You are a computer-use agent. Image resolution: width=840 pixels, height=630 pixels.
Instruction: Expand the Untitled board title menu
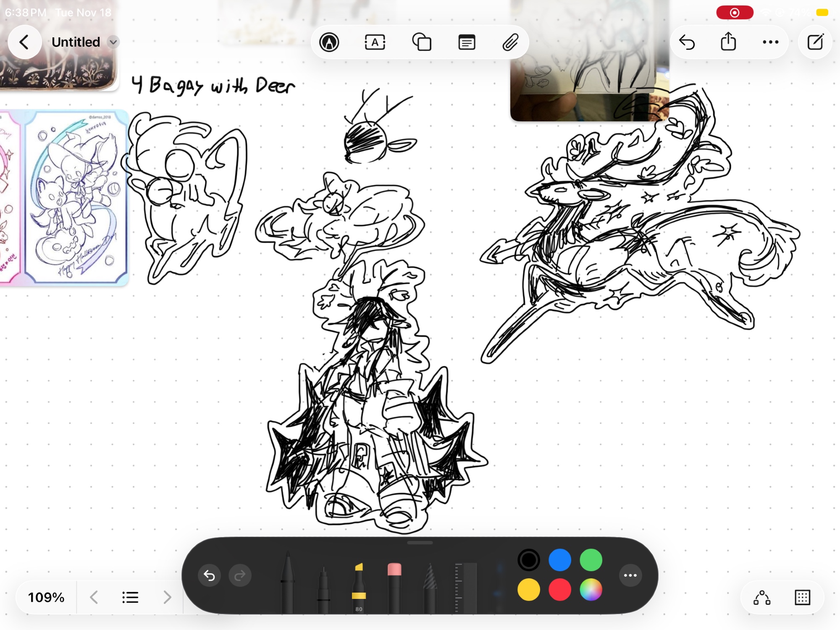coord(113,42)
